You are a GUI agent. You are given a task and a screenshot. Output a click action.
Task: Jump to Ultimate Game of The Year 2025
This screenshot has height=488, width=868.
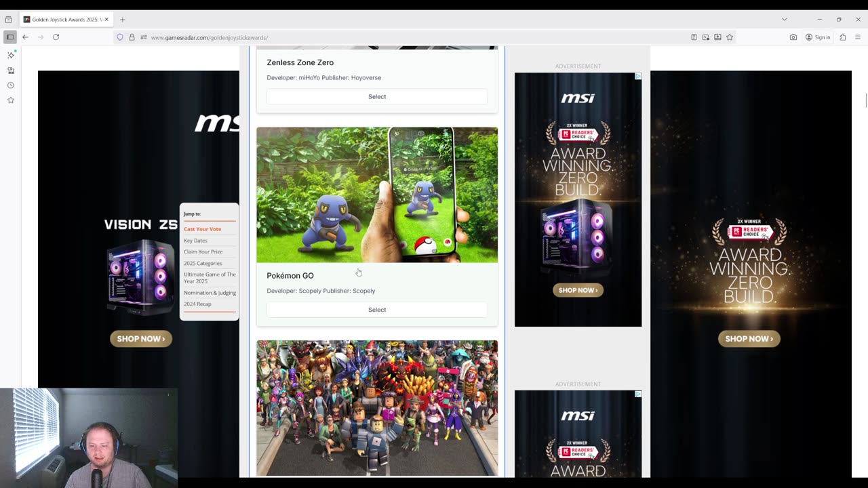[210, 278]
